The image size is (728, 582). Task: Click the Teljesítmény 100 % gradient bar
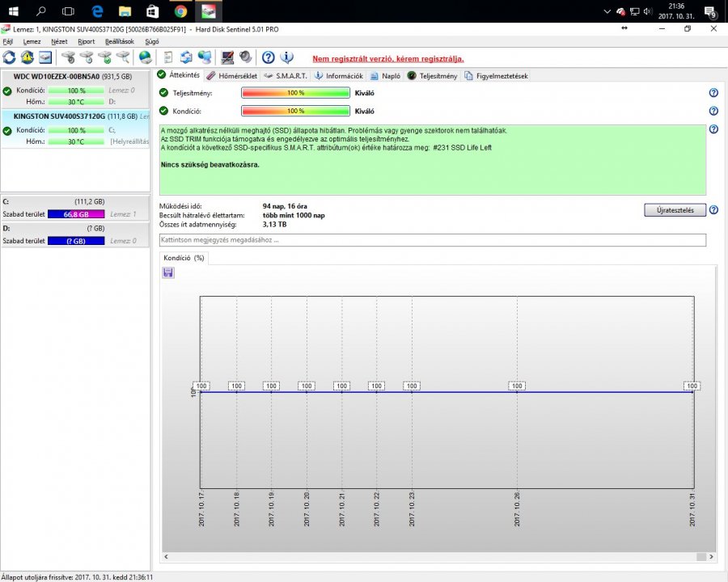coord(295,93)
